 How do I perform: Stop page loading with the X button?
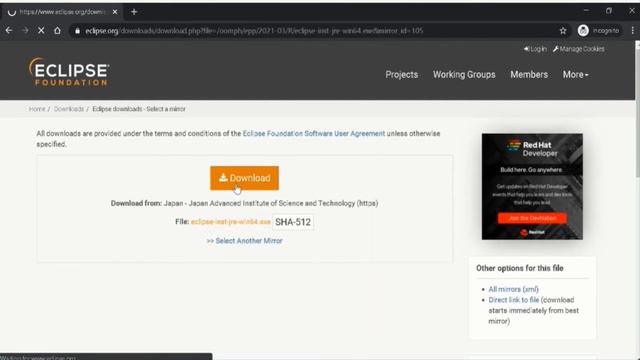(x=41, y=31)
